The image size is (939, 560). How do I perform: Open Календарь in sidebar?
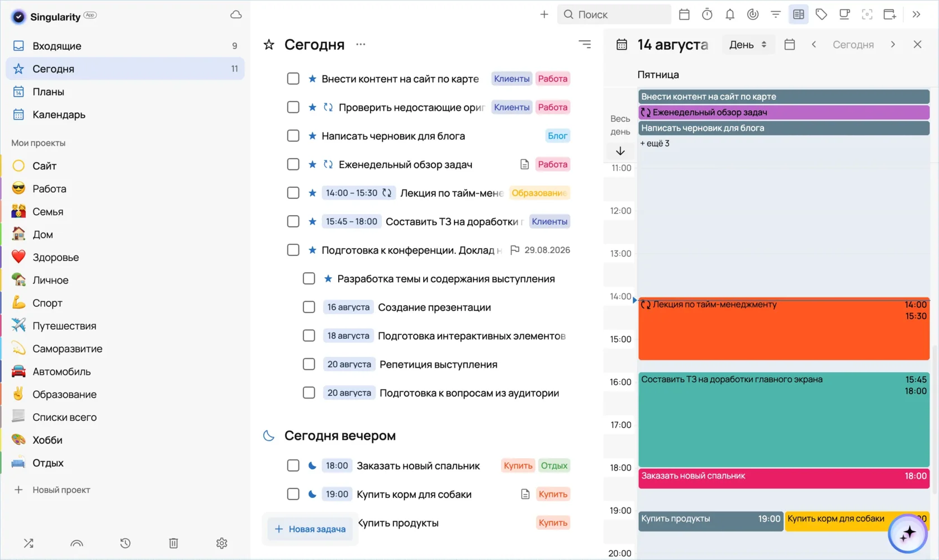[125, 115]
